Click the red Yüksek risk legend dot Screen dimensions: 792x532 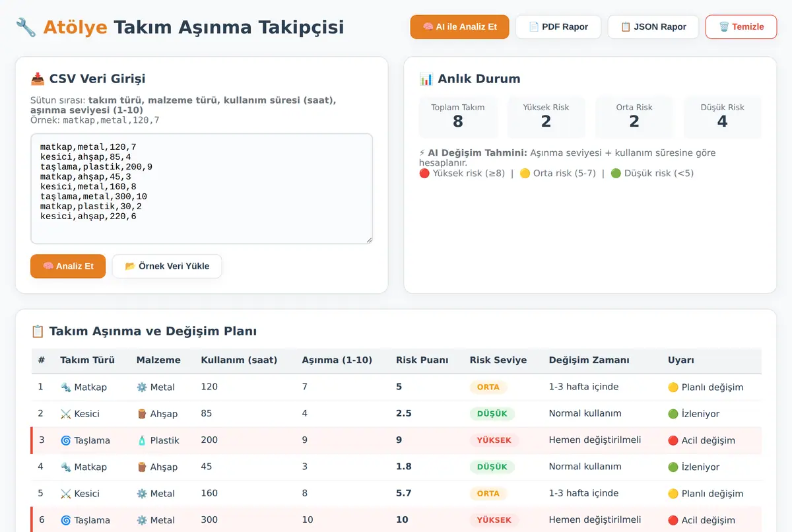coord(424,174)
